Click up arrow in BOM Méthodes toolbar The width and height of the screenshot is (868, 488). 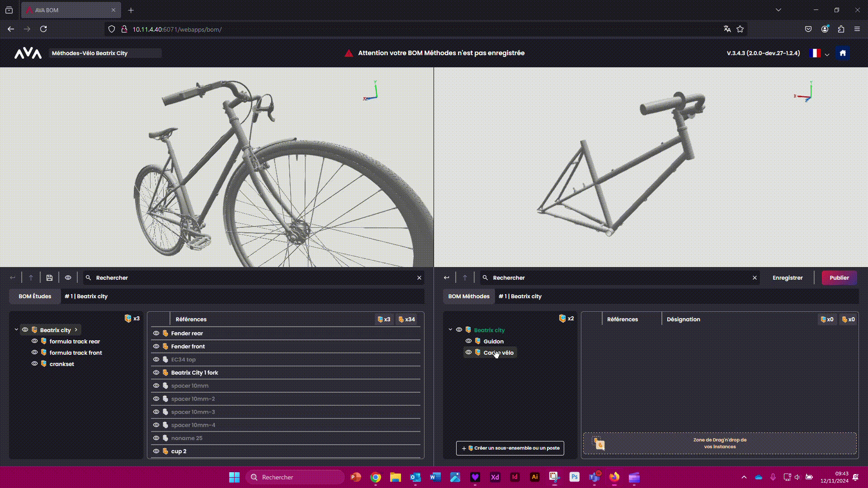pyautogui.click(x=465, y=278)
